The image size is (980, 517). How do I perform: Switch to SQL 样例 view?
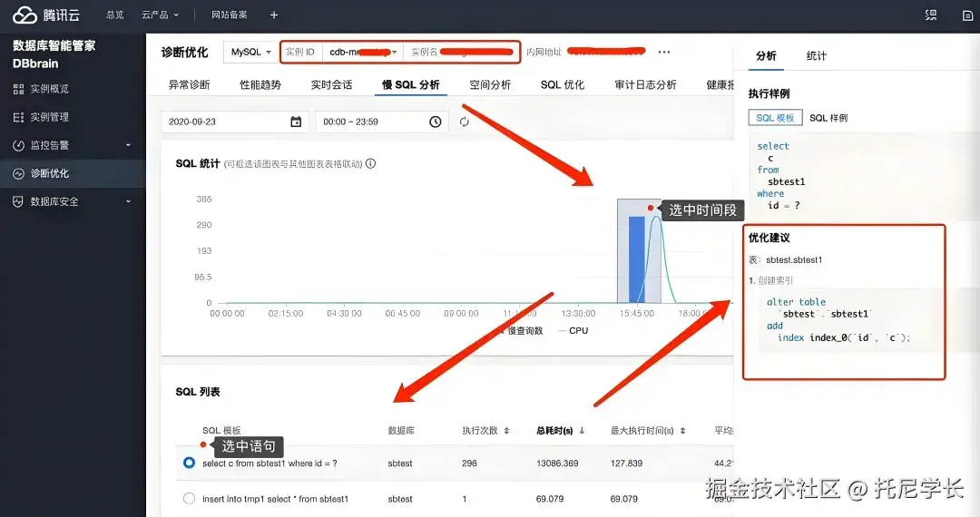828,117
